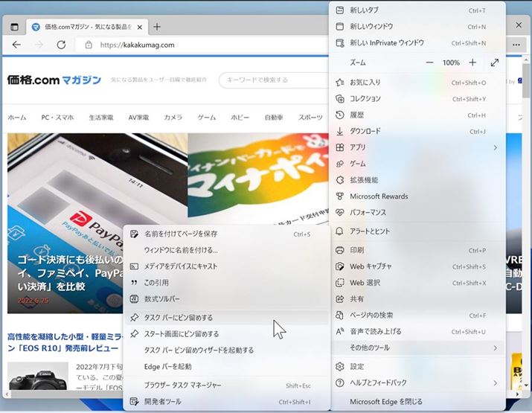Choose 名前を付けてページを保存
Viewport: 532px width, 413px height.
coord(226,234)
